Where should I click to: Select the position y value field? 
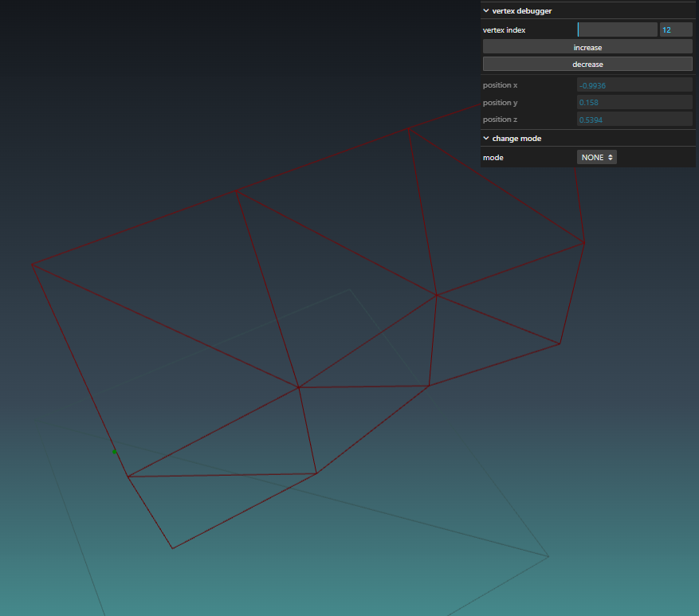pos(634,102)
